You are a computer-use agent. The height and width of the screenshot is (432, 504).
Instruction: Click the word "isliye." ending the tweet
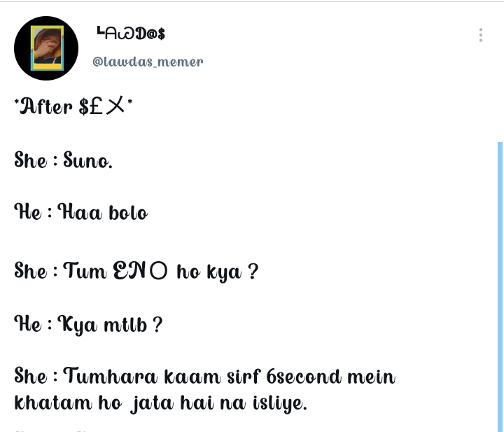(x=279, y=403)
